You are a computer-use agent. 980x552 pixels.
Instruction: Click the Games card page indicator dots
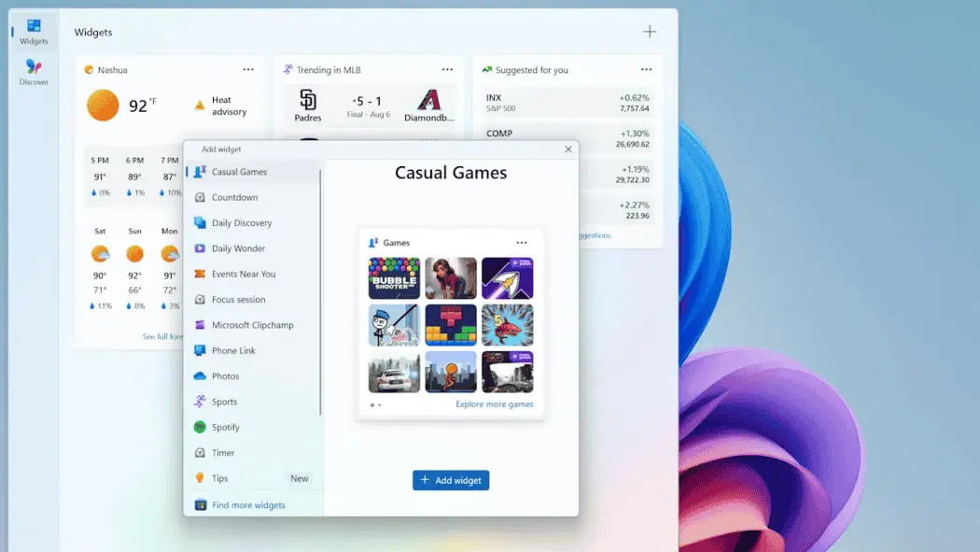[x=375, y=405]
